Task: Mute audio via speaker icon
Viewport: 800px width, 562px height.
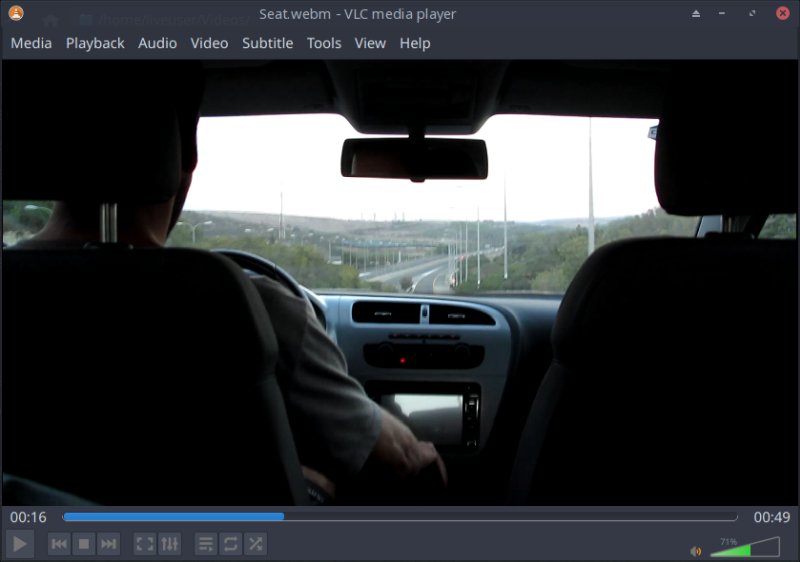Action: 695,551
